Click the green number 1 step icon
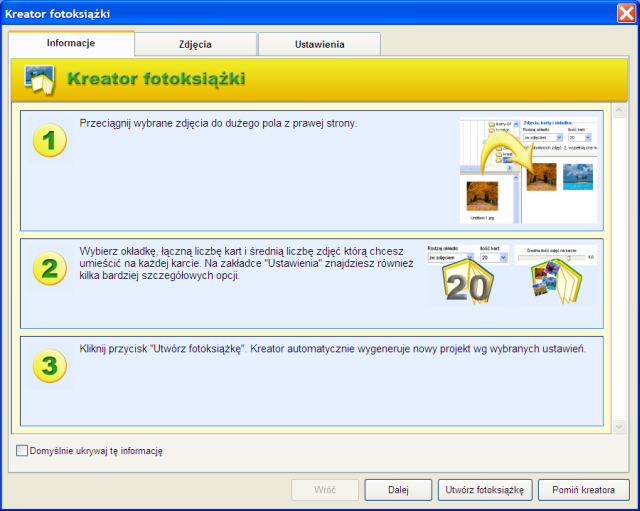The image size is (640, 511). [49, 143]
